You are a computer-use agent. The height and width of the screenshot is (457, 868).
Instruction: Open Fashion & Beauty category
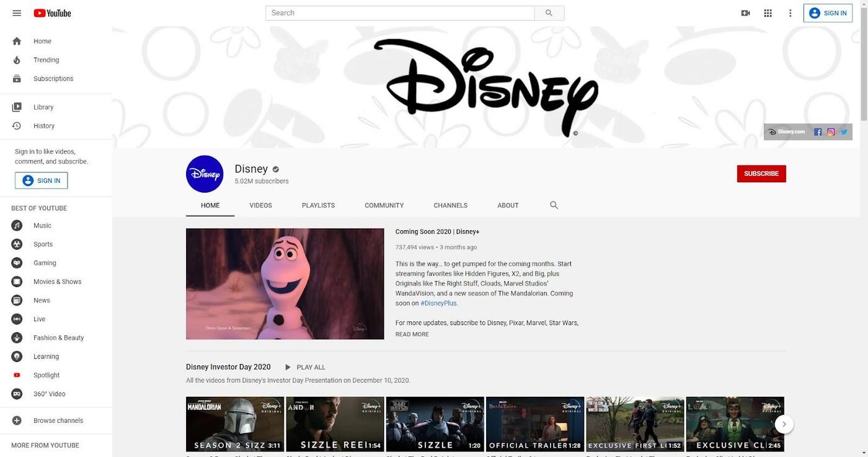(56, 338)
